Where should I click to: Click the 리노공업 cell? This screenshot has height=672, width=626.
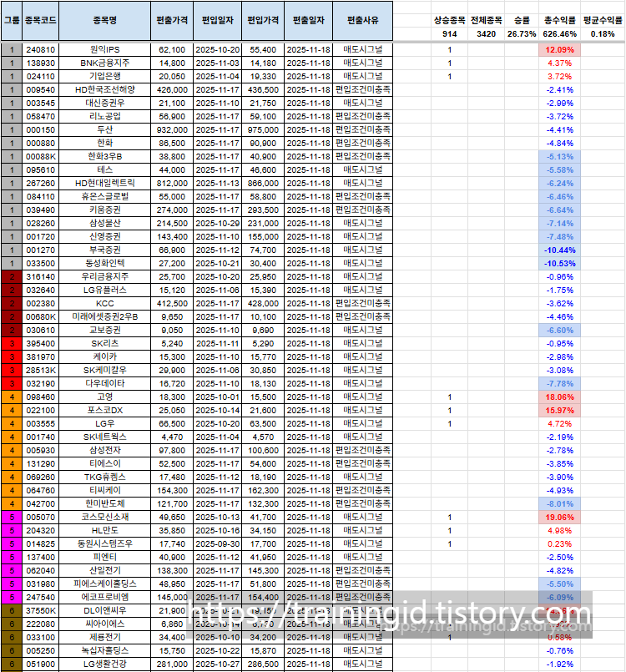105,117
